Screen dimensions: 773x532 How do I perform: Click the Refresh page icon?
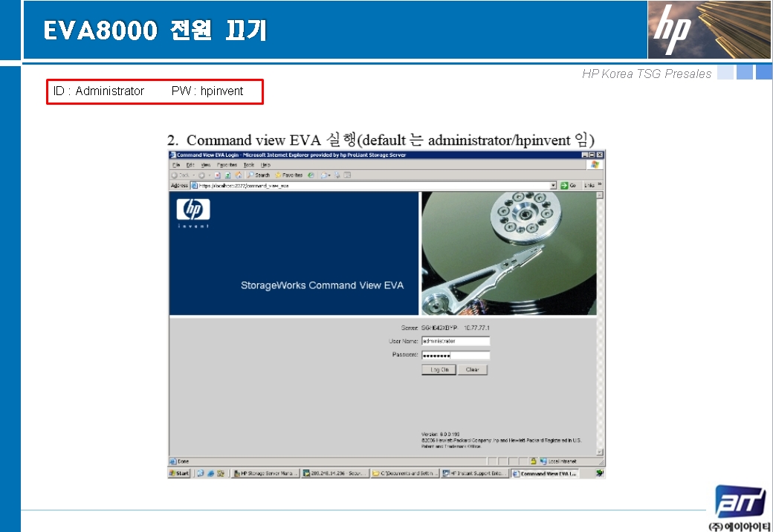tap(227, 175)
